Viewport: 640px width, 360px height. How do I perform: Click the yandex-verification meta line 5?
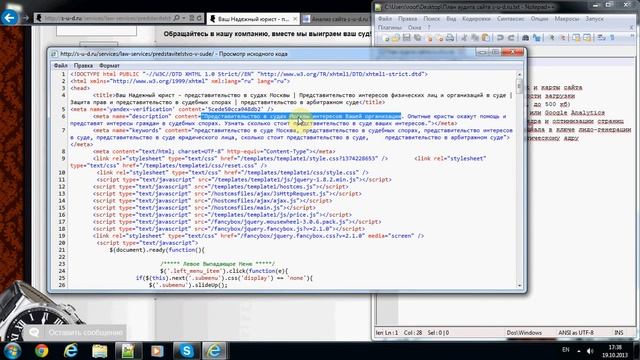click(x=172, y=109)
